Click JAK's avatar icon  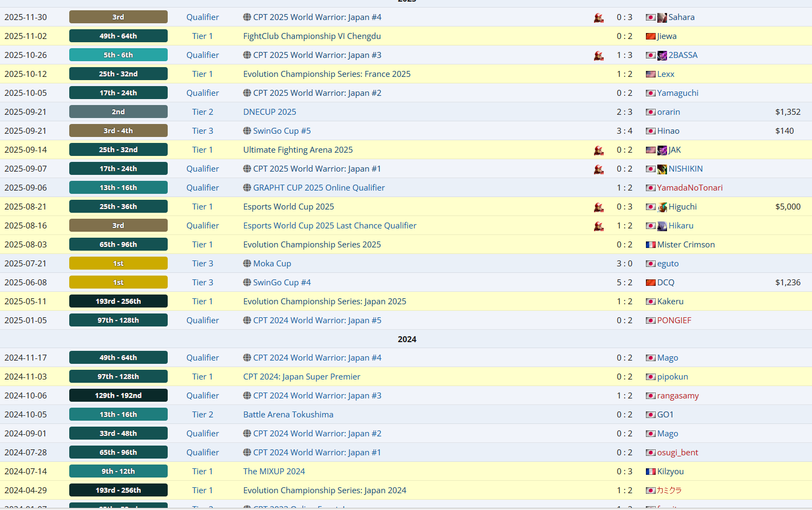click(x=662, y=150)
